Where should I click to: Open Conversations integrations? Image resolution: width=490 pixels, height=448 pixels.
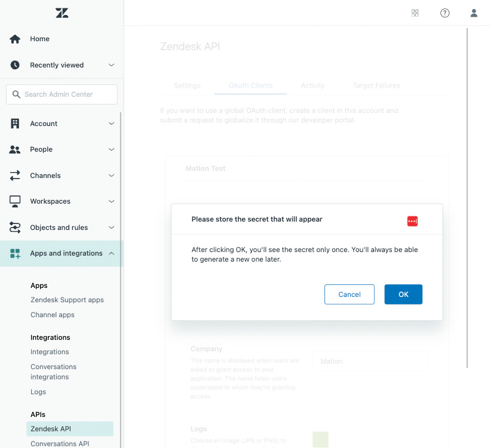(53, 372)
